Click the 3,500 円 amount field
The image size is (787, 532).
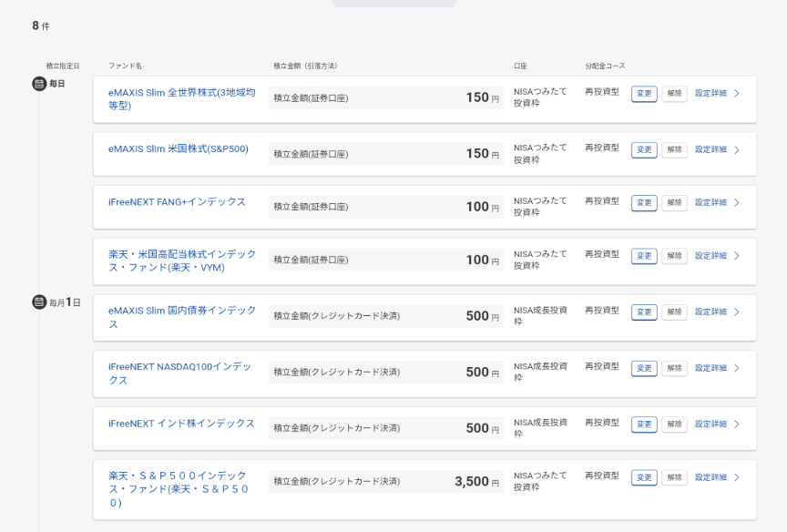pos(385,481)
